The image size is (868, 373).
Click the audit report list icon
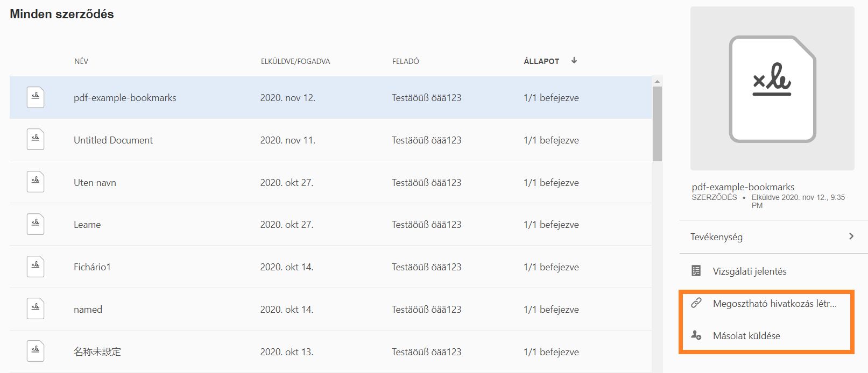pos(696,271)
